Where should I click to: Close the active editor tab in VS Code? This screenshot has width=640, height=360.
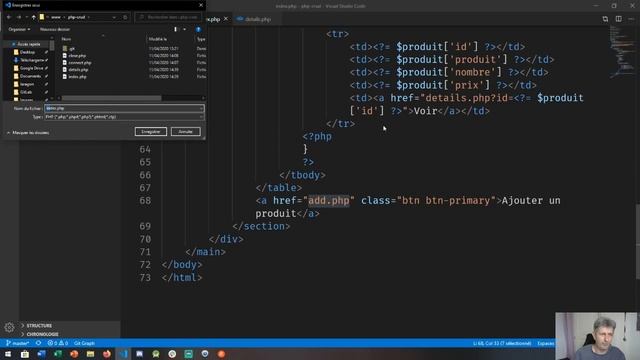point(226,19)
